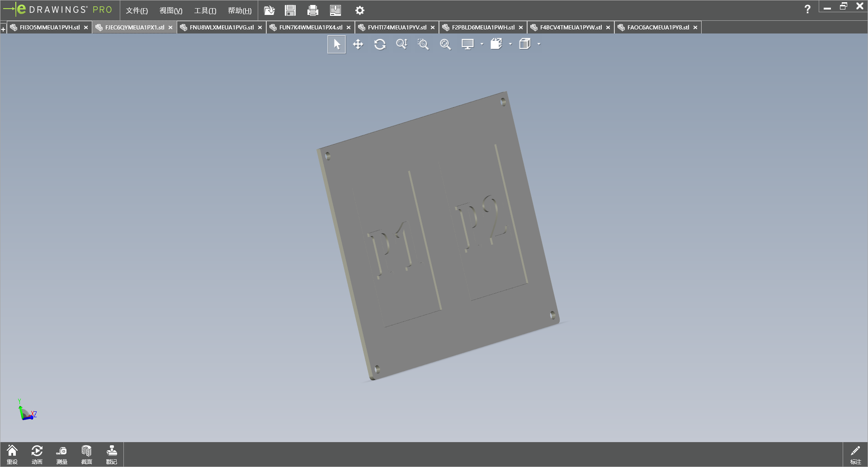Click the plus button to add a tab
Screen dimensions: 868x467
click(x=3, y=29)
